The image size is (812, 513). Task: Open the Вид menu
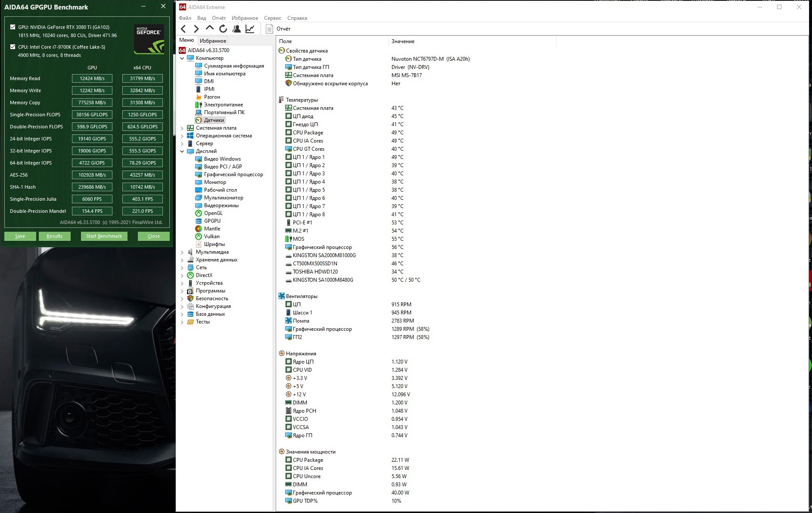(202, 18)
